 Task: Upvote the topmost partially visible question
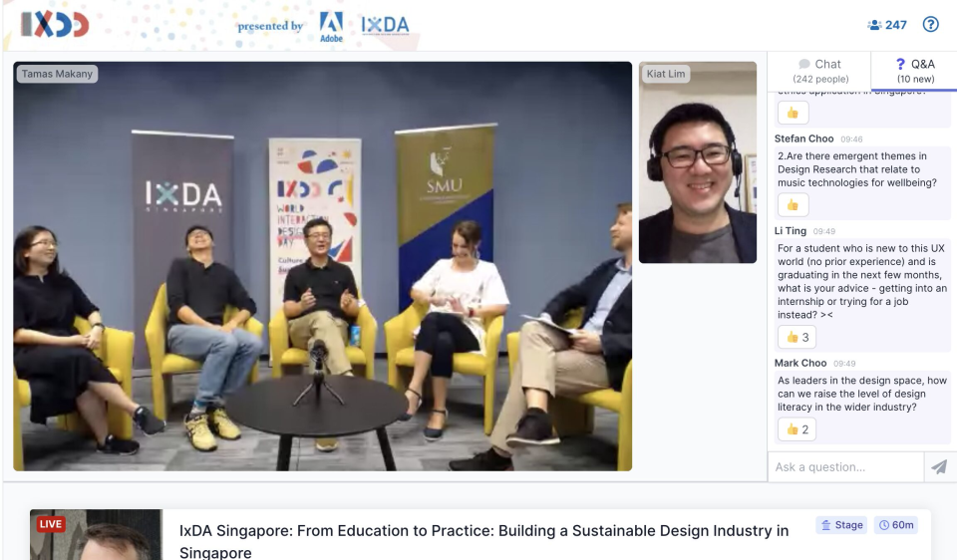(x=793, y=113)
